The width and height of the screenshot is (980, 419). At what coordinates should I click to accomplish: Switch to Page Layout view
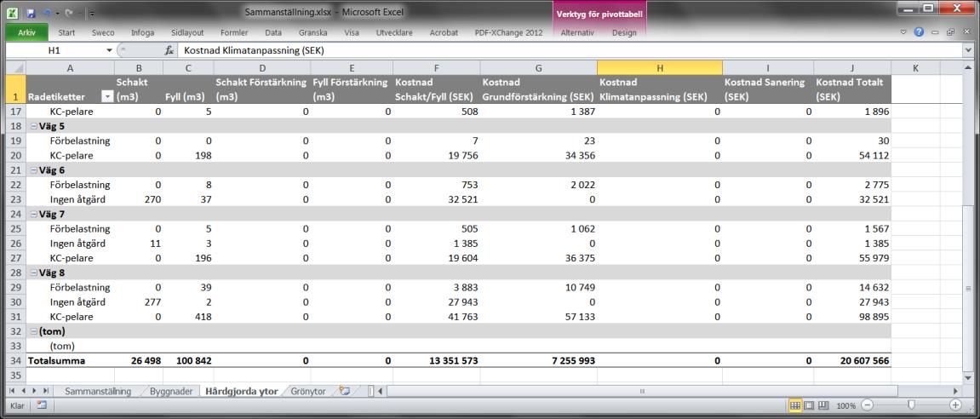[x=810, y=405]
